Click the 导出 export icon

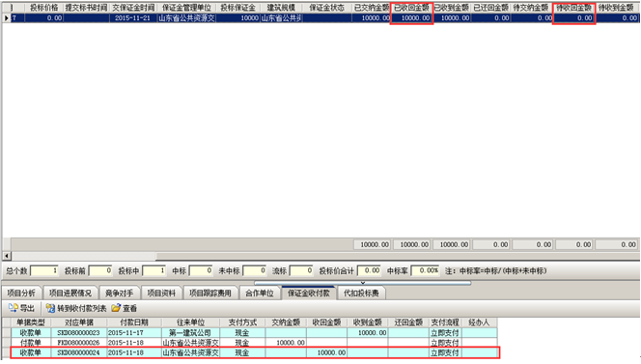tap(14, 308)
